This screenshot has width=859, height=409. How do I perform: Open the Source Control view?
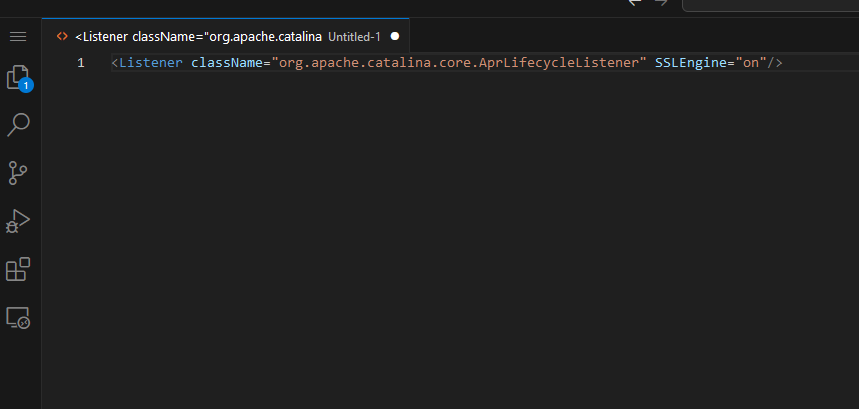(x=18, y=173)
